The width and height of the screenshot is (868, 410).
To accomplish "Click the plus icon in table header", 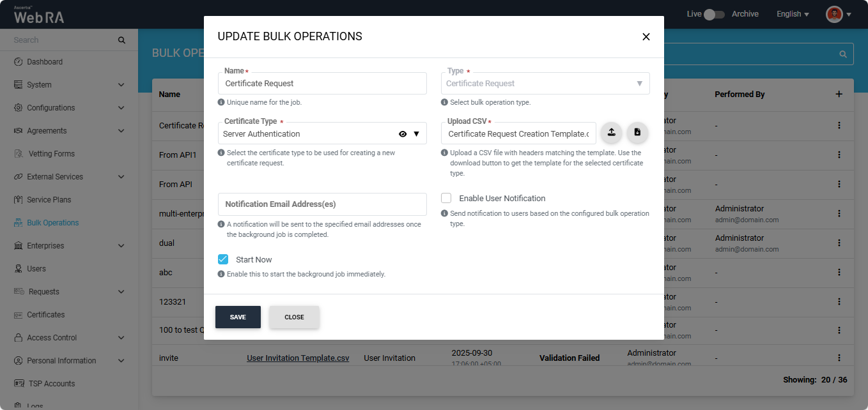I will click(x=839, y=94).
